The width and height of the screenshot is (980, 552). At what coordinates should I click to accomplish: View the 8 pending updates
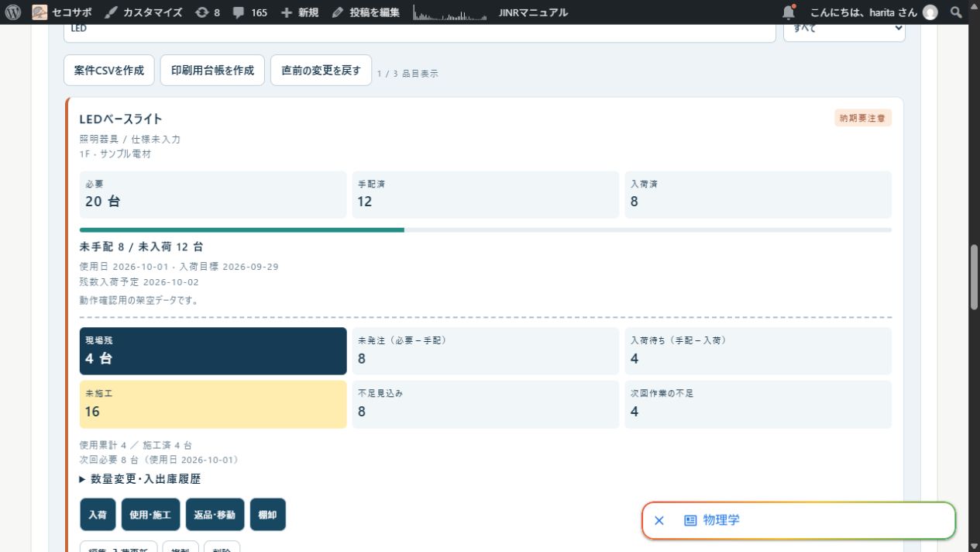coord(208,12)
